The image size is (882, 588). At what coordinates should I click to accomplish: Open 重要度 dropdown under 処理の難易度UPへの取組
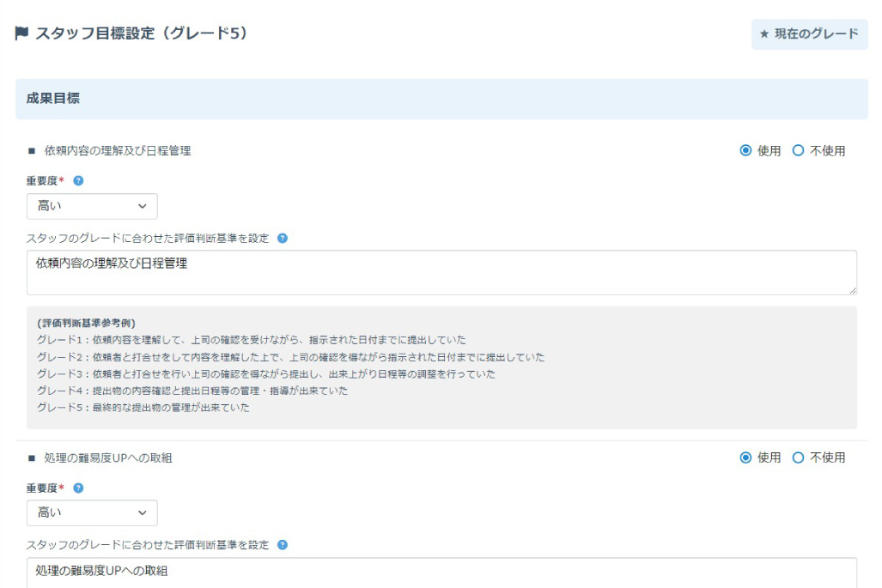click(x=92, y=512)
